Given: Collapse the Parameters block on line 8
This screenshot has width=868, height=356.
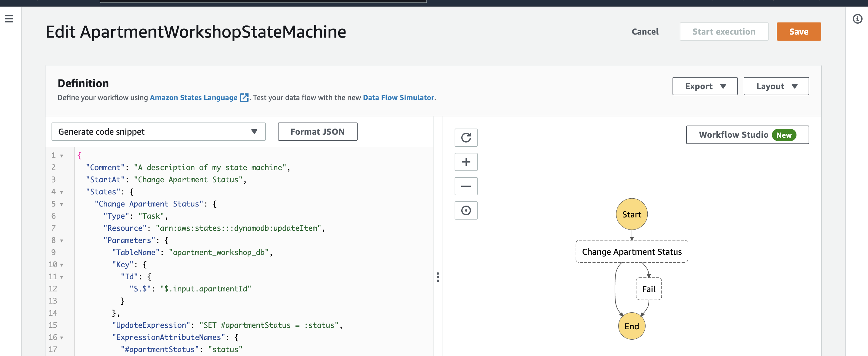Looking at the screenshot, I should pos(62,241).
